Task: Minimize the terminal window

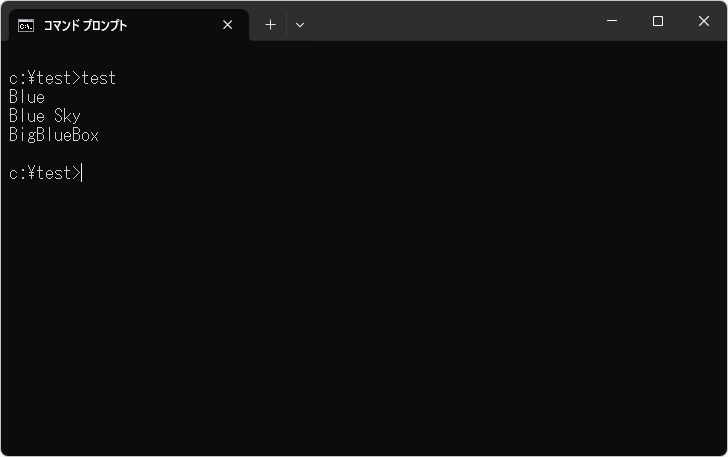Action: point(612,21)
